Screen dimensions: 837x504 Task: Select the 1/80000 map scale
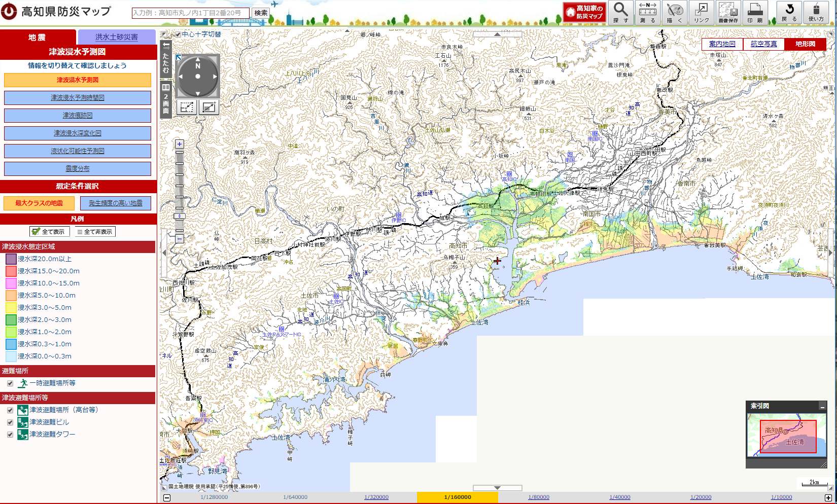point(538,497)
